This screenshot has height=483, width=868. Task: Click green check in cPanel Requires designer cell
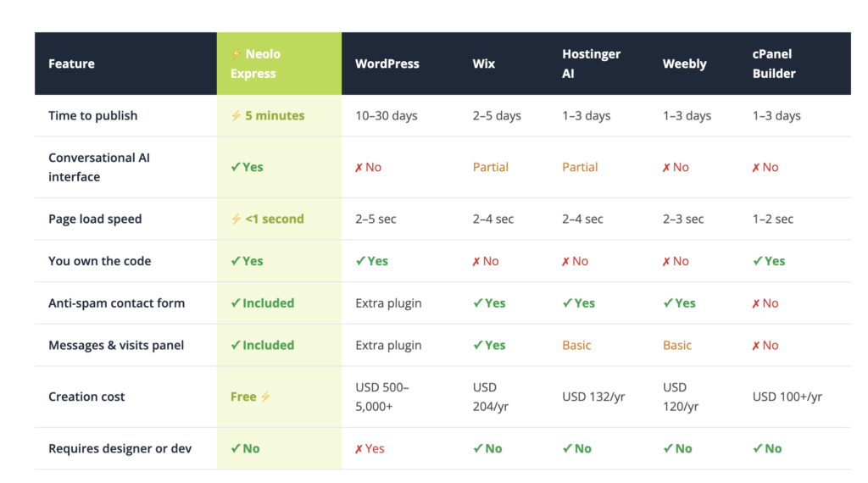pos(758,449)
